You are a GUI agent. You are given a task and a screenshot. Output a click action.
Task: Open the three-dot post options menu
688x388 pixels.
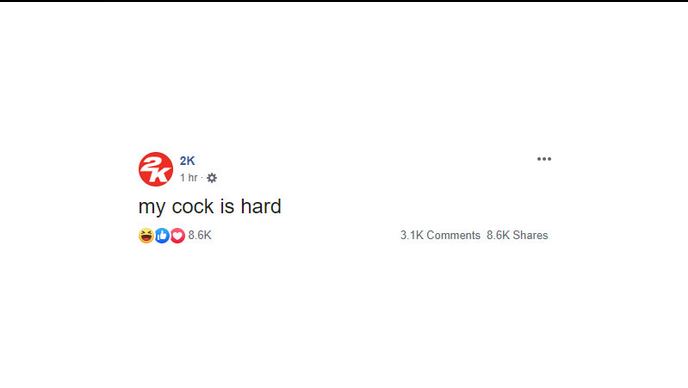click(x=544, y=159)
